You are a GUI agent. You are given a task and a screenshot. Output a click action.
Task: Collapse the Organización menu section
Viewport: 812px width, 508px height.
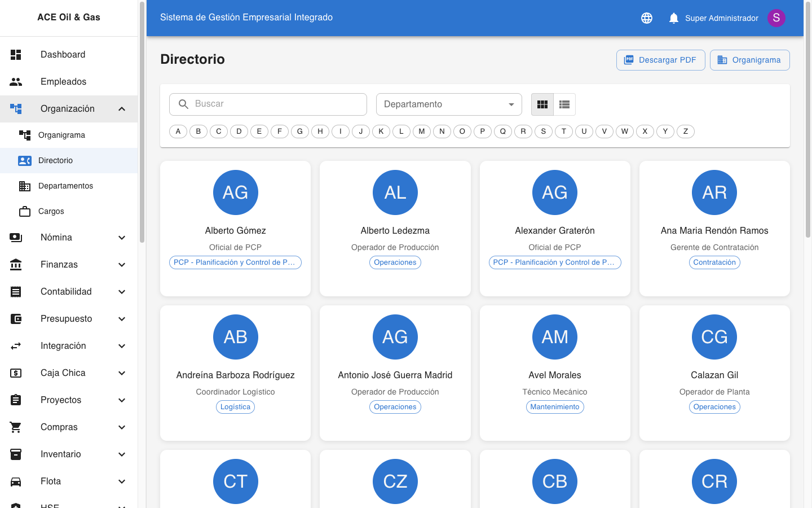122,109
